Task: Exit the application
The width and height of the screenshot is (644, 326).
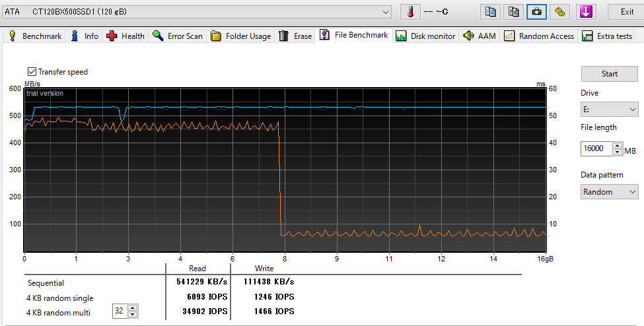Action: (627, 11)
